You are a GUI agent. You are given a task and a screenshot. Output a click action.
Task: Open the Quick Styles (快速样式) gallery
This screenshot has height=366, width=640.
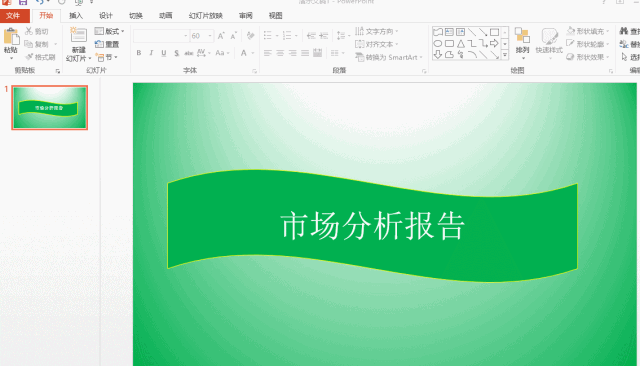(x=549, y=43)
